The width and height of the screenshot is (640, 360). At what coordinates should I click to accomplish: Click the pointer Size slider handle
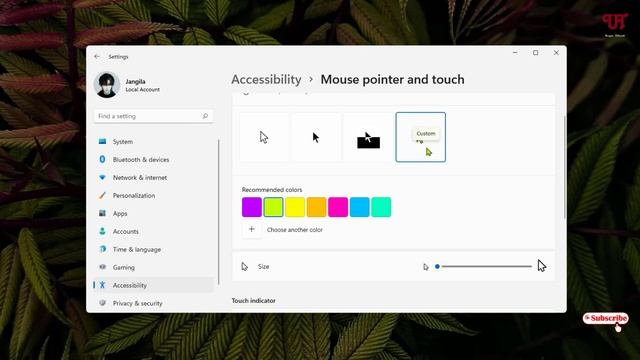tap(437, 267)
